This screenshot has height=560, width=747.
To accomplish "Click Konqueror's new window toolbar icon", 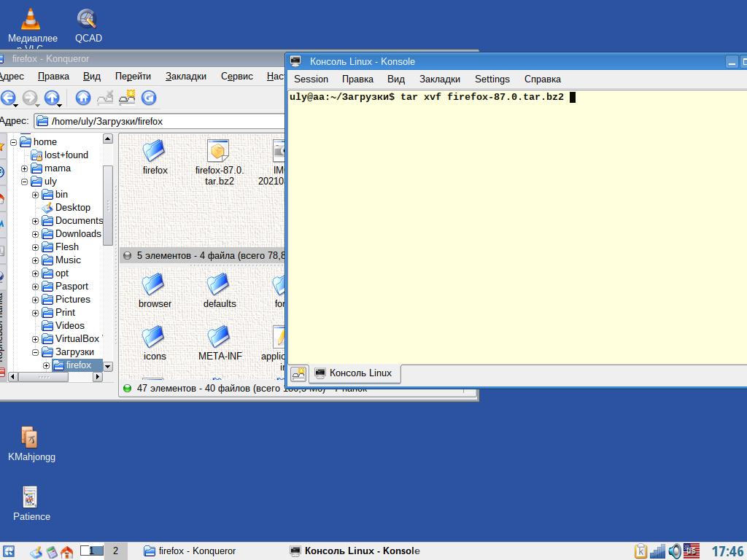I will 127,98.
